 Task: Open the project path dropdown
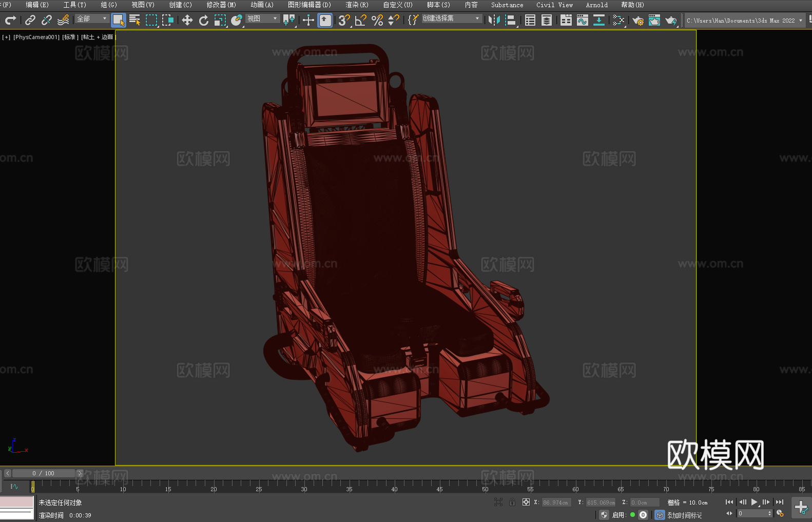click(745, 21)
